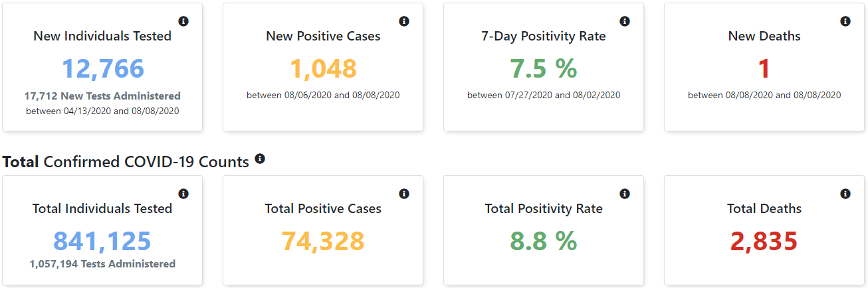This screenshot has height=288, width=868.
Task: Show info for Total Individuals Tested card
Action: click(x=183, y=194)
